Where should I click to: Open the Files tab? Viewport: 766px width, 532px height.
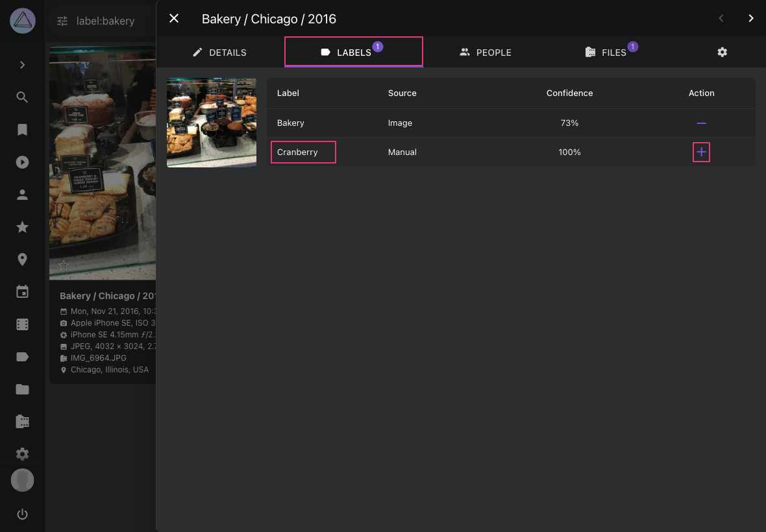(611, 52)
